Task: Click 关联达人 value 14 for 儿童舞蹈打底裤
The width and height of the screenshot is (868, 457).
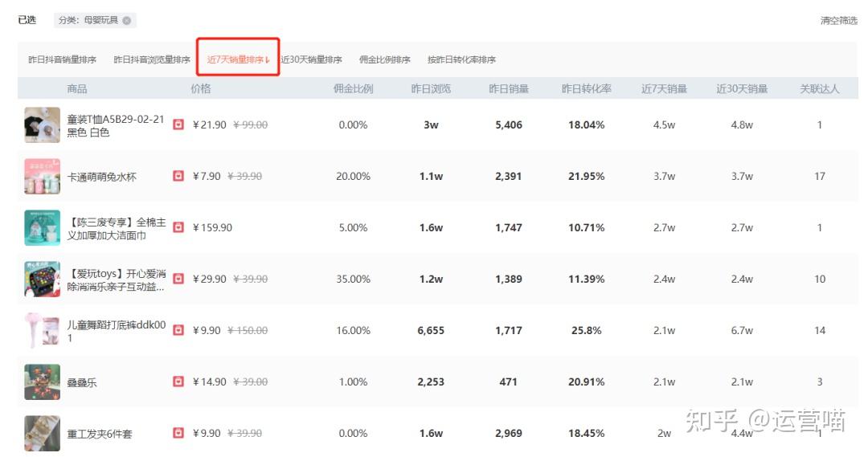Action: tap(819, 330)
